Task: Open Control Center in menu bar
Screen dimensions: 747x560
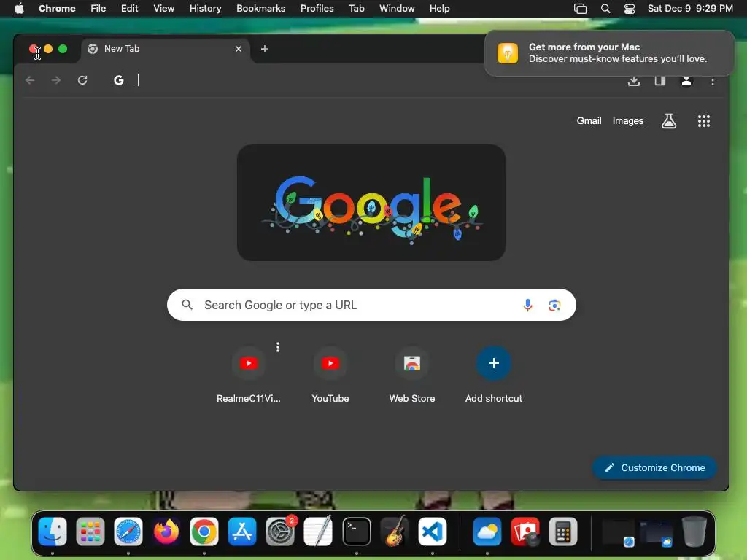Action: pyautogui.click(x=630, y=8)
